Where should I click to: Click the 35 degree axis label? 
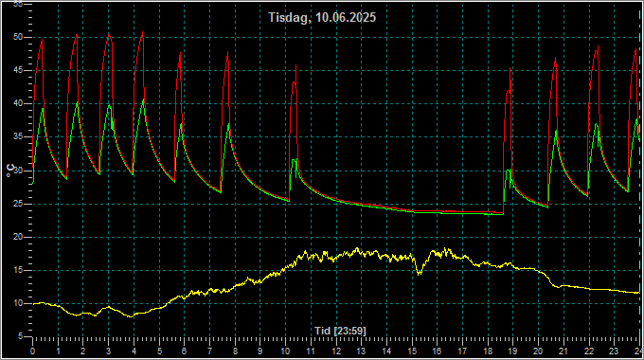pyautogui.click(x=17, y=137)
